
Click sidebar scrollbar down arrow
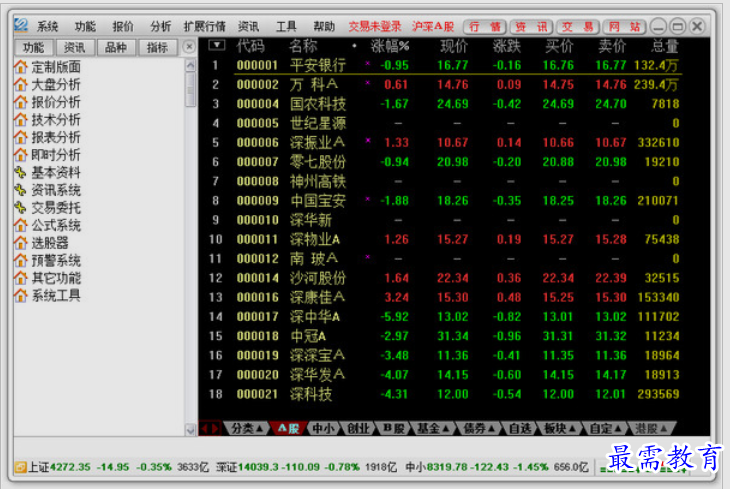[x=190, y=429]
